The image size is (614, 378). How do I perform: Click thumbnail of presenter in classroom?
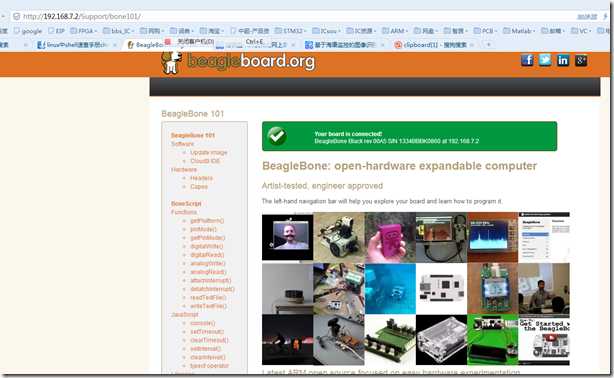tap(544, 289)
